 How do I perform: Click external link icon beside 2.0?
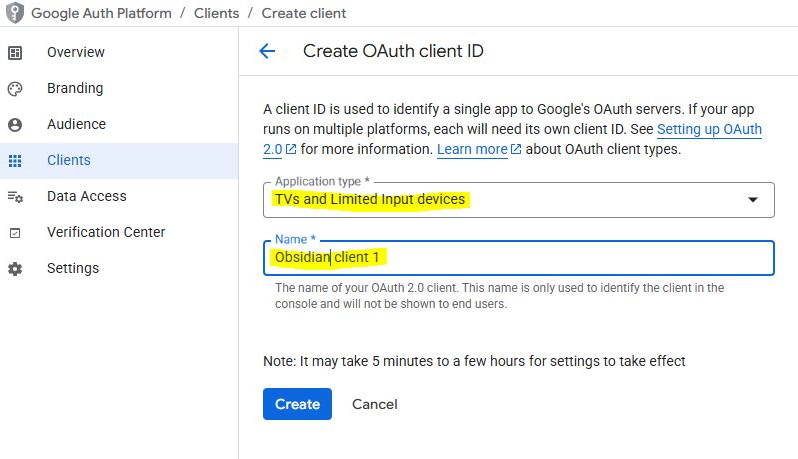pos(291,149)
